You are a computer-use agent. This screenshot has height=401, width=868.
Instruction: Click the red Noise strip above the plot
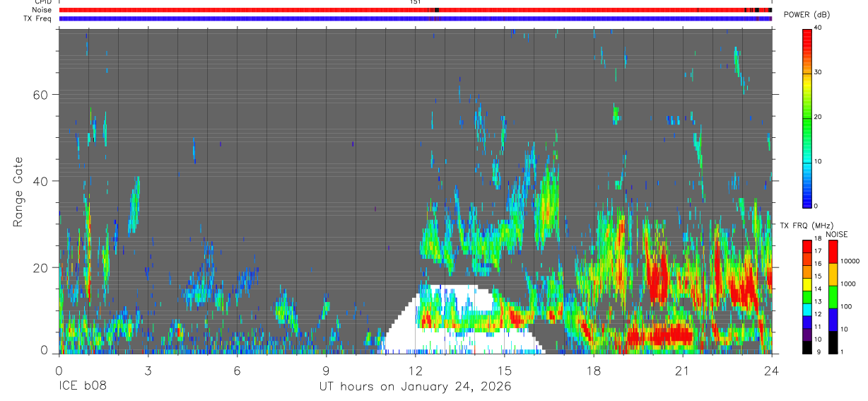(415, 10)
